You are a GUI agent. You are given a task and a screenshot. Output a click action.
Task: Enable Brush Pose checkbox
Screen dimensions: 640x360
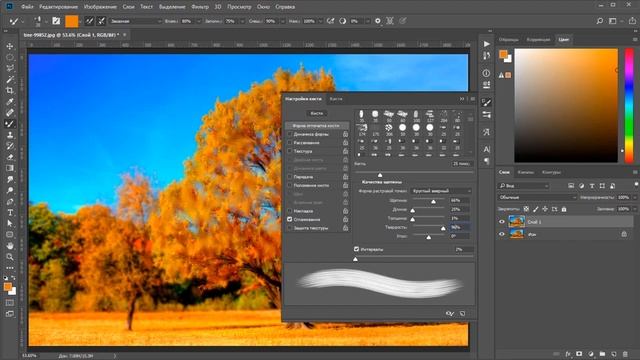290,185
